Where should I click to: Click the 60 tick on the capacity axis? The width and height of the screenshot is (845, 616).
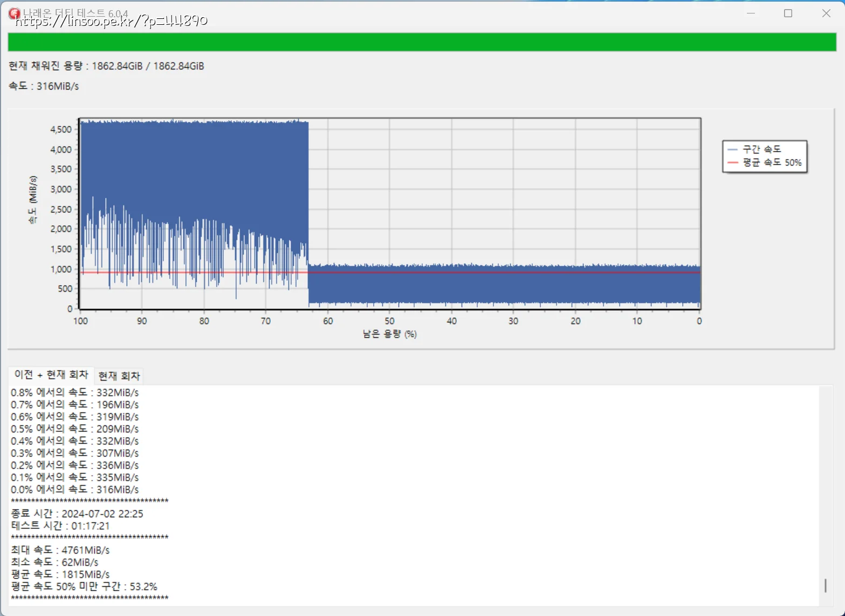pos(328,321)
